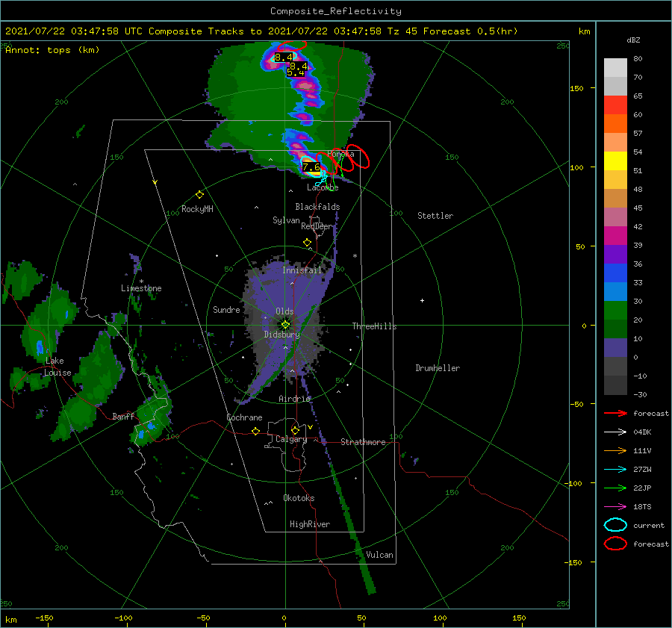Click the Cochrane town label
The image size is (672, 628).
click(x=244, y=417)
